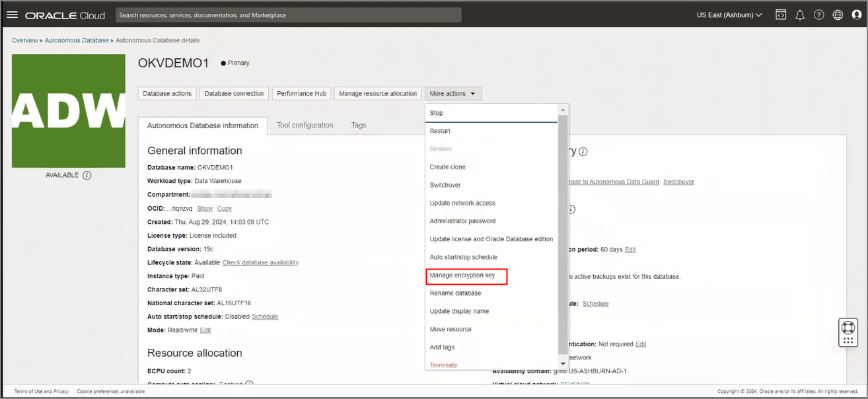Choose Create clone menu item
This screenshot has height=399, width=868.
click(491, 167)
